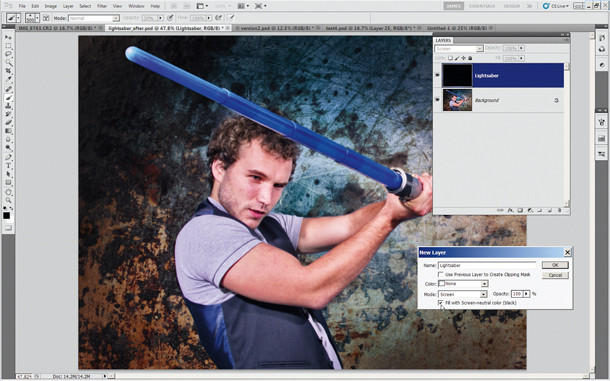The image size is (610, 381).
Task: Hide the Background layer via eye icon
Action: click(x=437, y=100)
